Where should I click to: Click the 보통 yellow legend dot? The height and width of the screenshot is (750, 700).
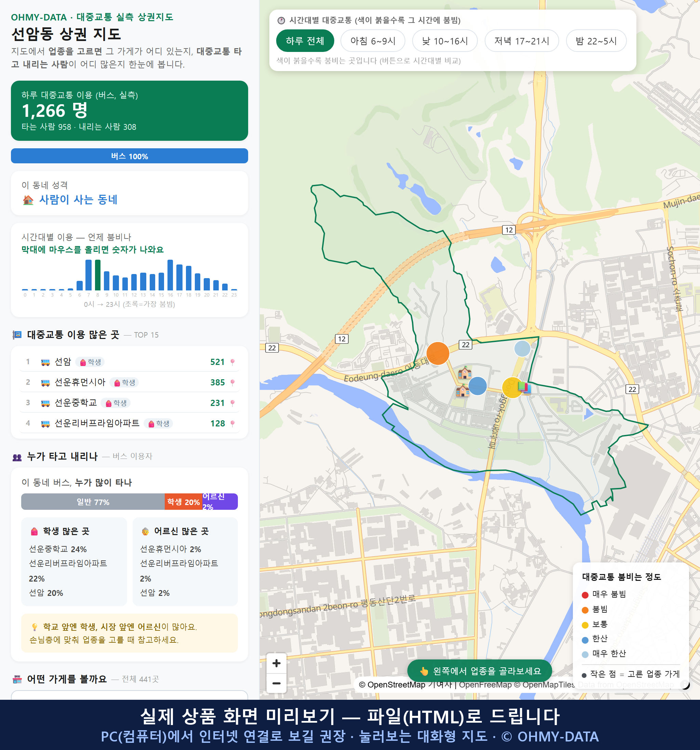click(x=585, y=625)
